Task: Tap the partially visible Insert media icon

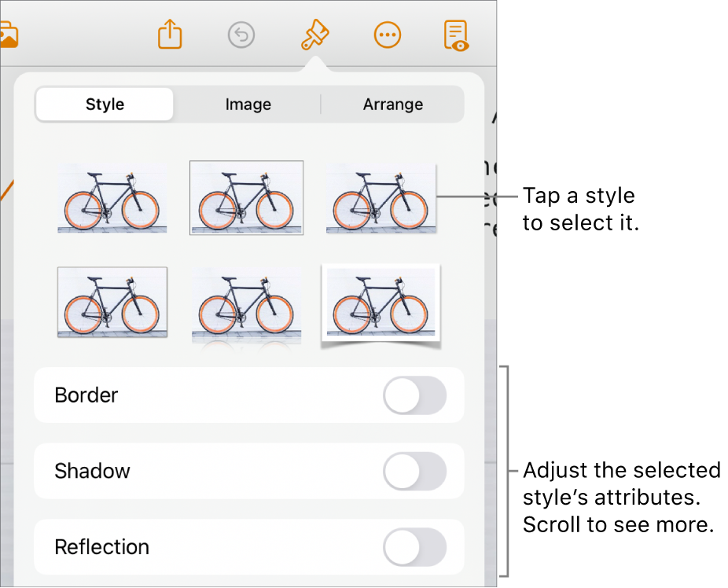Action: click(8, 35)
